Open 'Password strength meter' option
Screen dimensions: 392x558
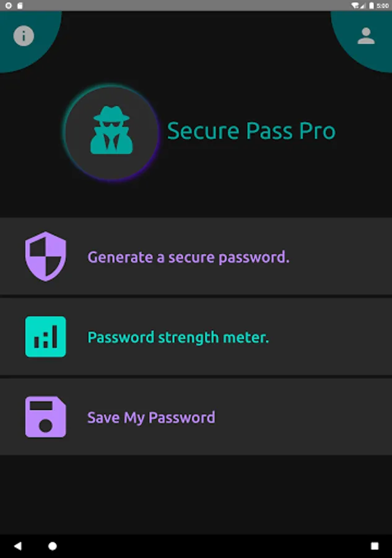pos(179,337)
